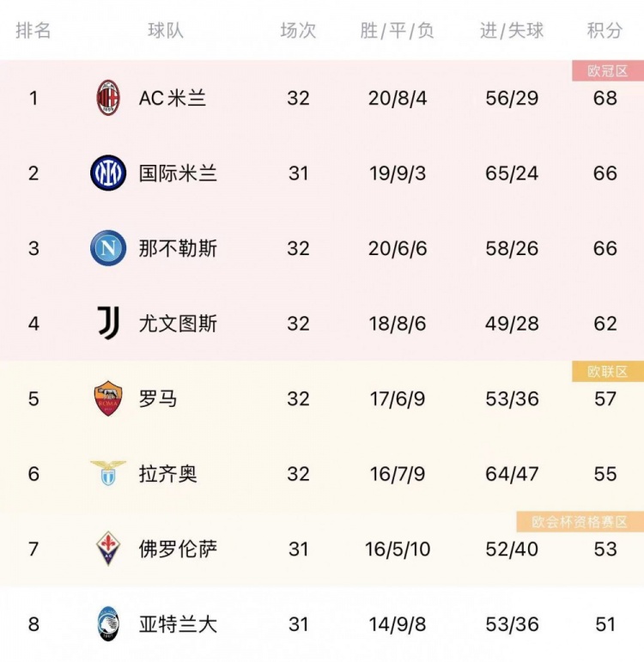Click the 欧冠区 zone tag

(608, 71)
